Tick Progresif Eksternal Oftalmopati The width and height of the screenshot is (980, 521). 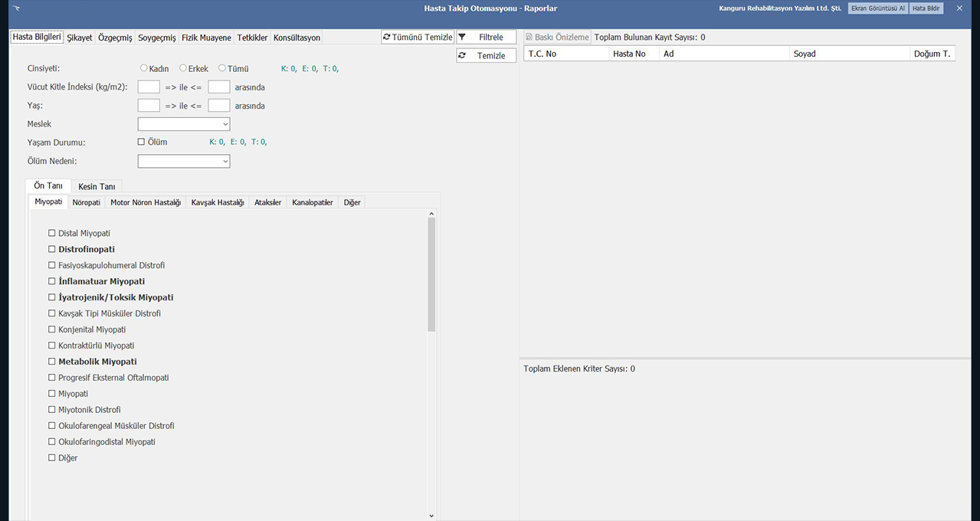tap(52, 378)
